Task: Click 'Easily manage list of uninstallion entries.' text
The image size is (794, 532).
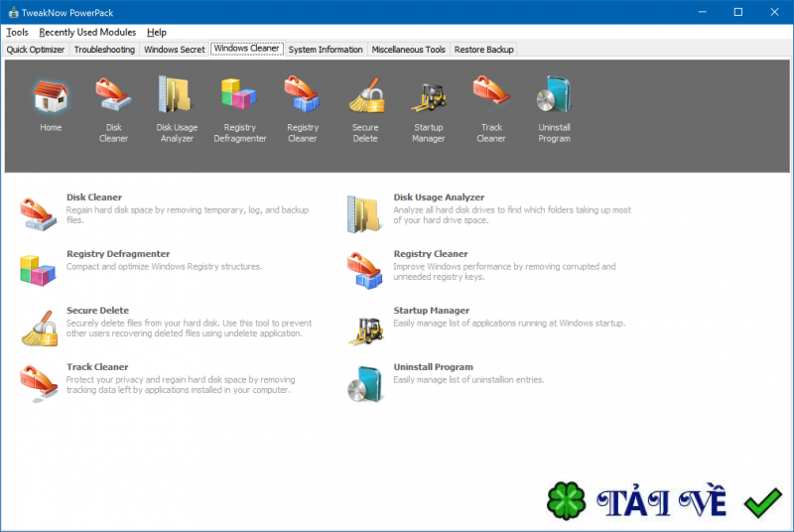Action: tap(468, 379)
